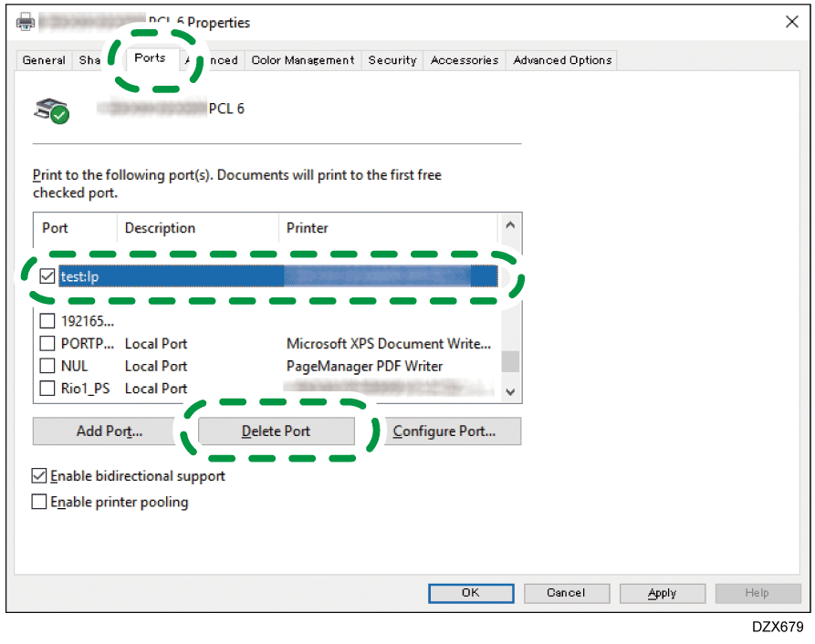Uncheck the test:lp port checkbox
This screenshot has width=815, height=644.
pos(48,277)
